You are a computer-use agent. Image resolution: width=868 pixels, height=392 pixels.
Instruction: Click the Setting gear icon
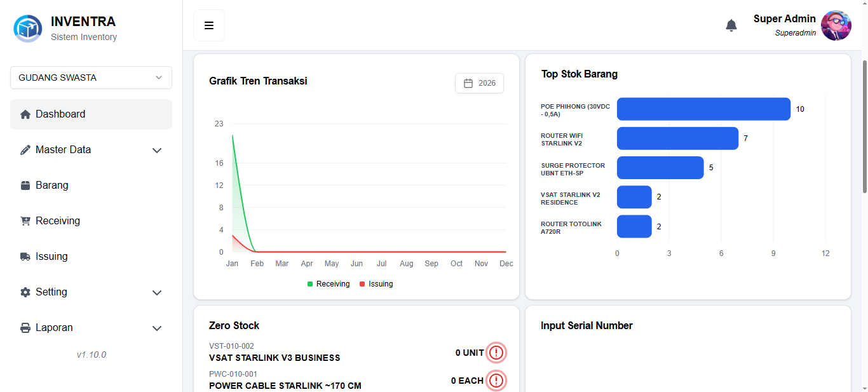[25, 292]
